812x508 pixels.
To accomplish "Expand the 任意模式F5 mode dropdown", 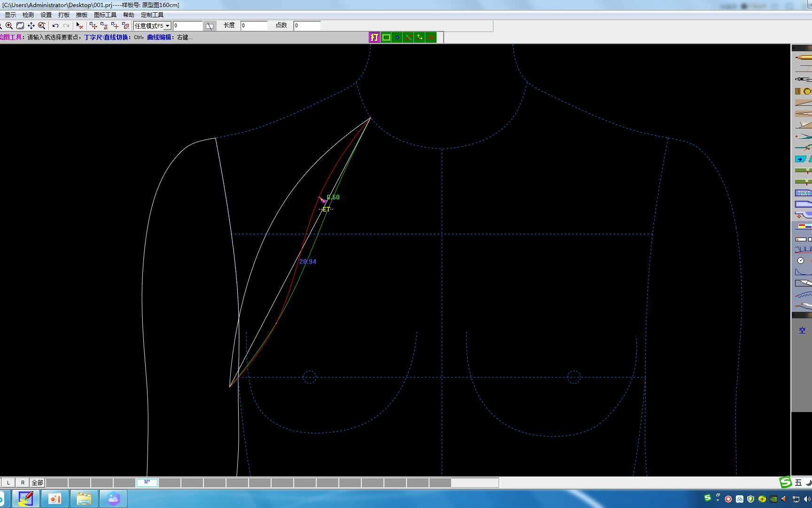I will (167, 26).
